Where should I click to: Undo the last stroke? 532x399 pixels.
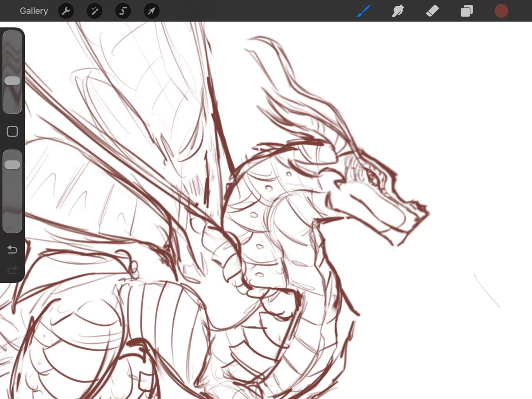pyautogui.click(x=12, y=250)
